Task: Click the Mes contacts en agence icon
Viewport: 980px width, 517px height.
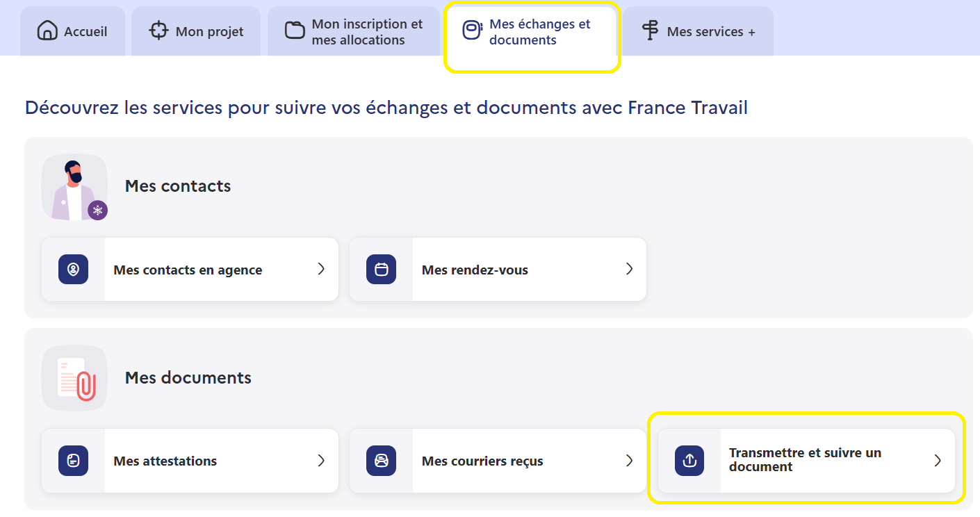Action: [x=73, y=270]
